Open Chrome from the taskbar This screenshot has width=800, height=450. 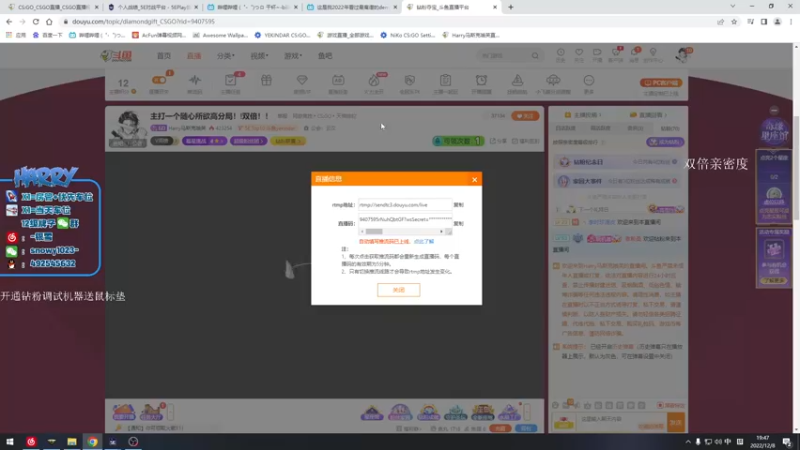coord(92,442)
